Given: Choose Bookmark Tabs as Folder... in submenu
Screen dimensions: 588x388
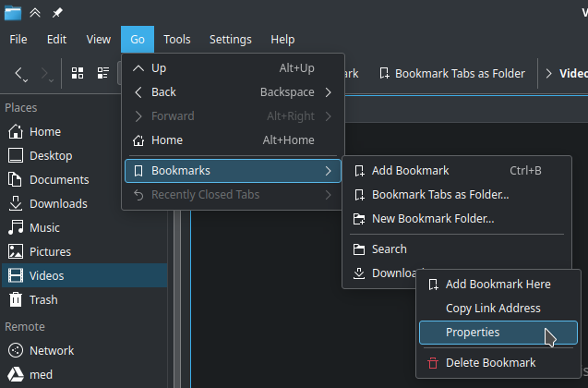Looking at the screenshot, I should pyautogui.click(x=457, y=195).
